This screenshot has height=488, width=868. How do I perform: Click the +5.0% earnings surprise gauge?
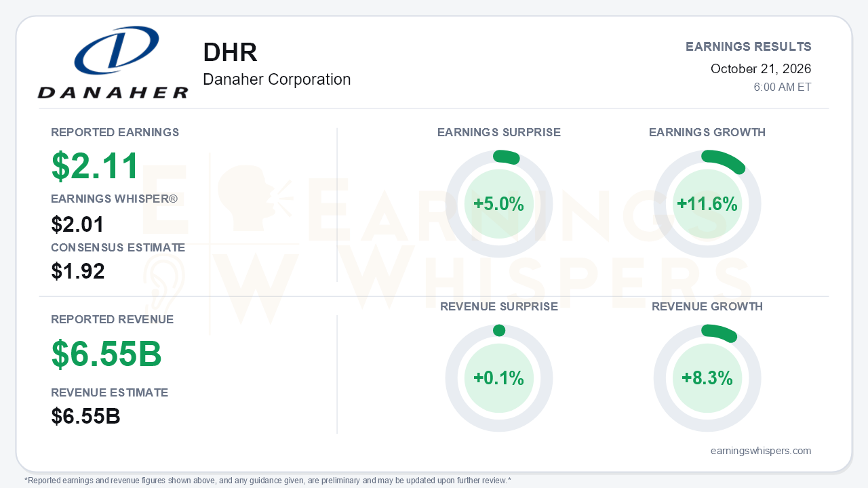(499, 204)
